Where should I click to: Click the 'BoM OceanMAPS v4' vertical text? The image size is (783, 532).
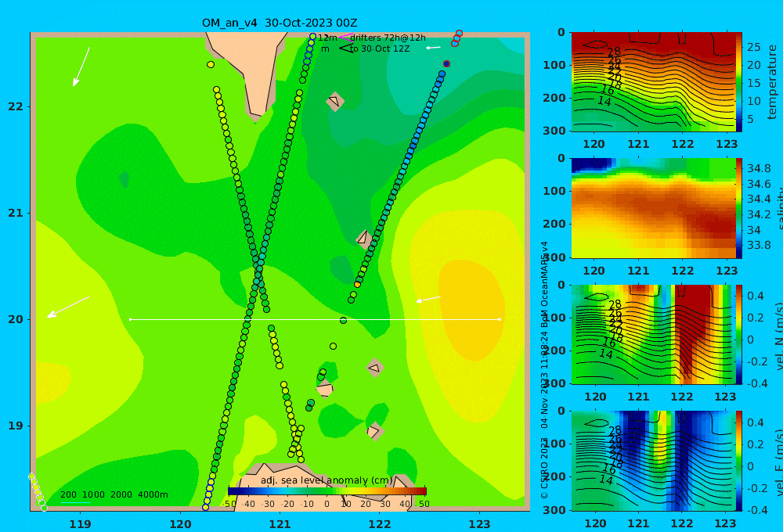[x=544, y=285]
